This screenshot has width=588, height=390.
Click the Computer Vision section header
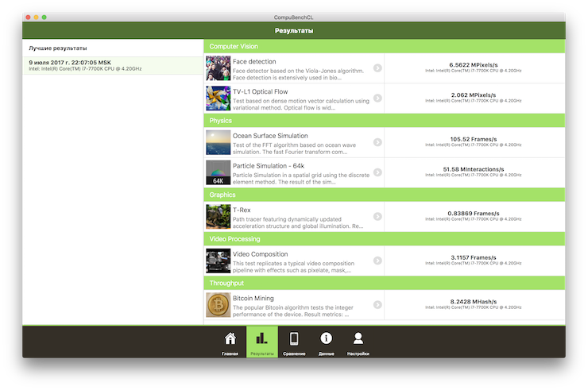385,46
